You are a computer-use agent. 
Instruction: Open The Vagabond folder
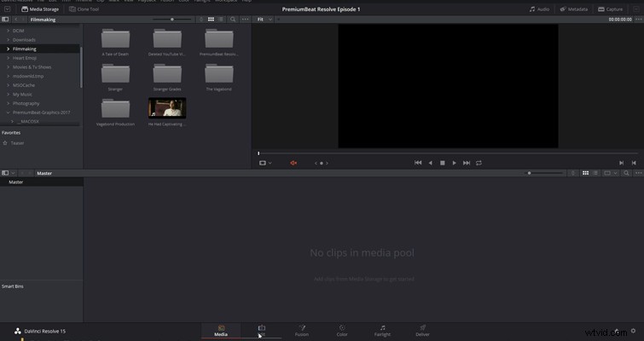click(219, 77)
